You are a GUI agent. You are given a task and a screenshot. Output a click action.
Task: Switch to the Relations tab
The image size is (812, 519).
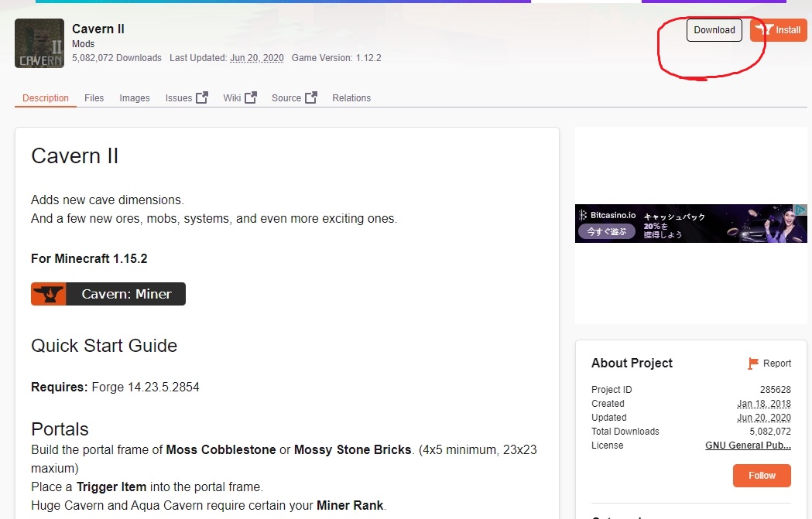click(351, 97)
